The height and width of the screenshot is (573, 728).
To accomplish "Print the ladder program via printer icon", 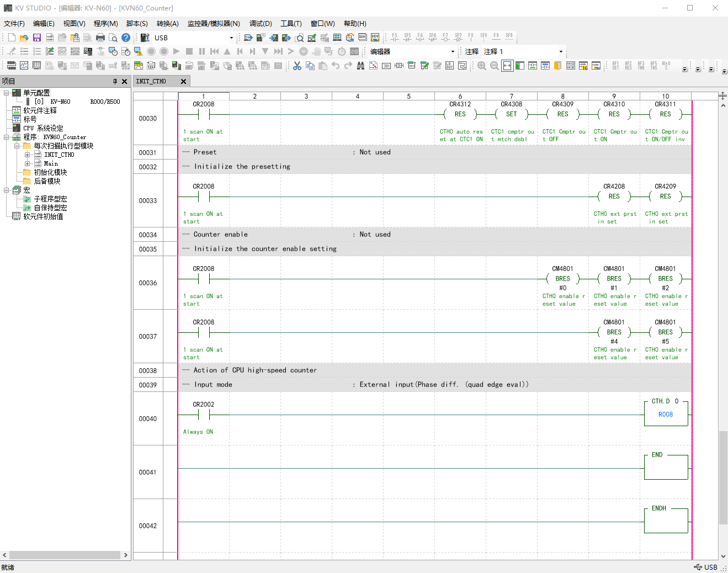I will [x=100, y=38].
